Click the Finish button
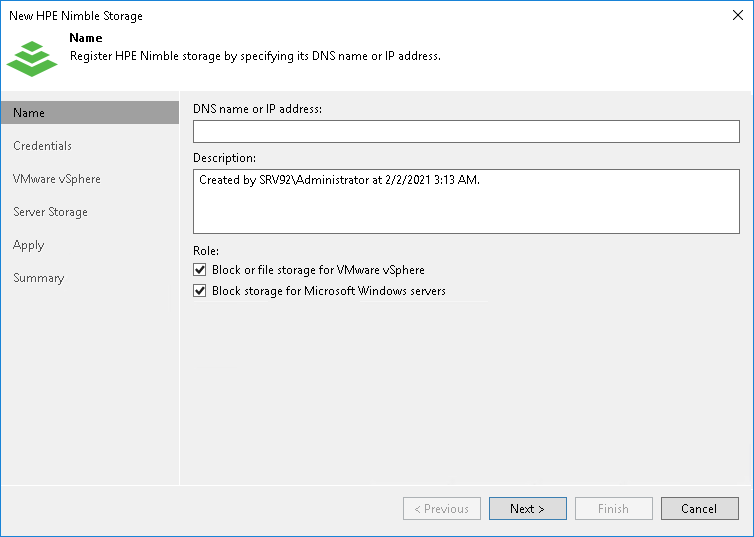 pos(613,509)
